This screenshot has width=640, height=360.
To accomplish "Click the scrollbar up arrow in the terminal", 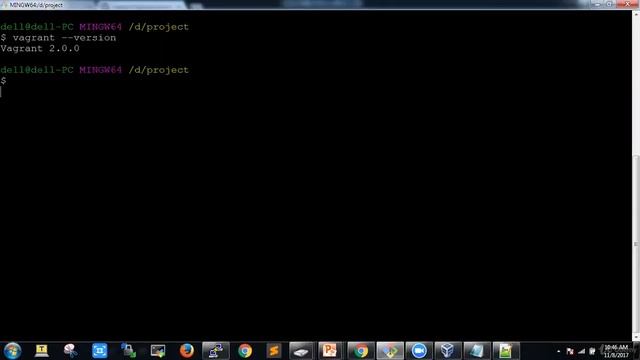I will 636,14.
